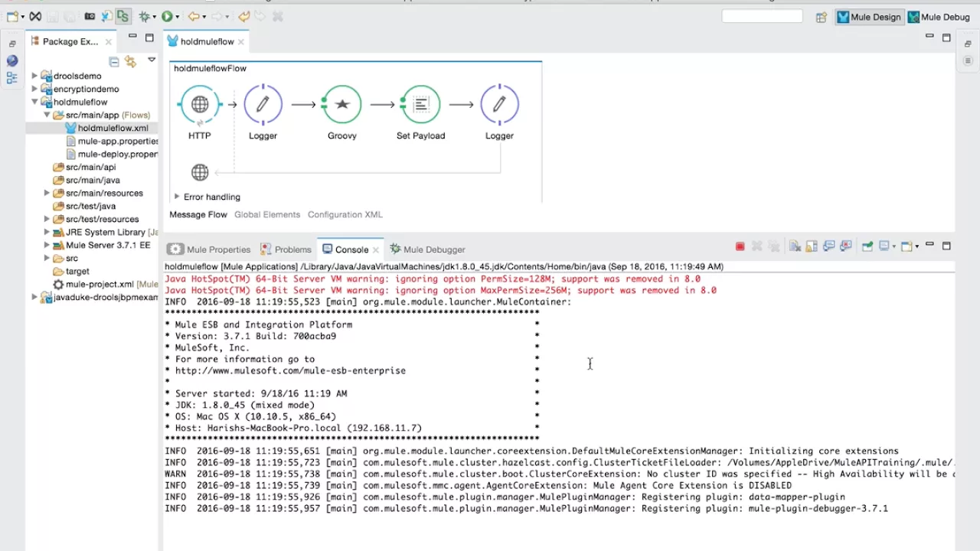This screenshot has width=980, height=551.
Task: Click the Clear Console icon
Action: [795, 246]
